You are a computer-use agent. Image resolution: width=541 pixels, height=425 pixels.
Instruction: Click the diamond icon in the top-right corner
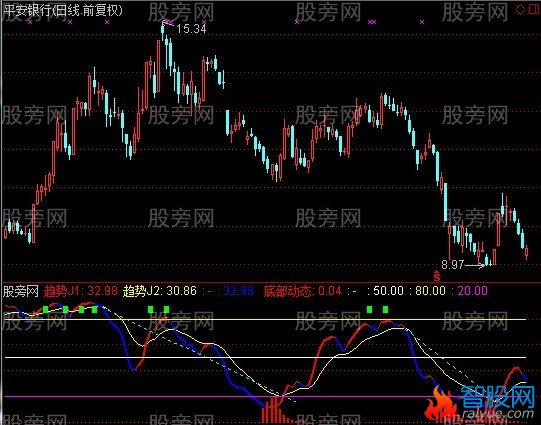[x=520, y=9]
